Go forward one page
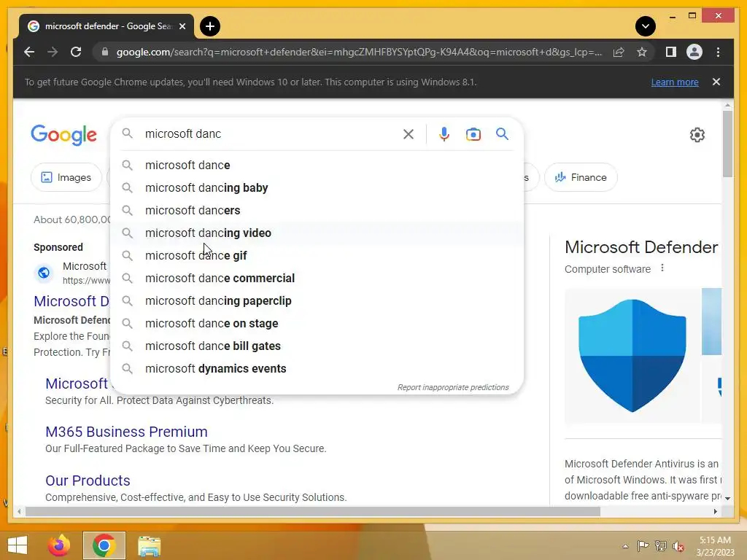Viewport: 747px width, 560px height. click(x=53, y=52)
